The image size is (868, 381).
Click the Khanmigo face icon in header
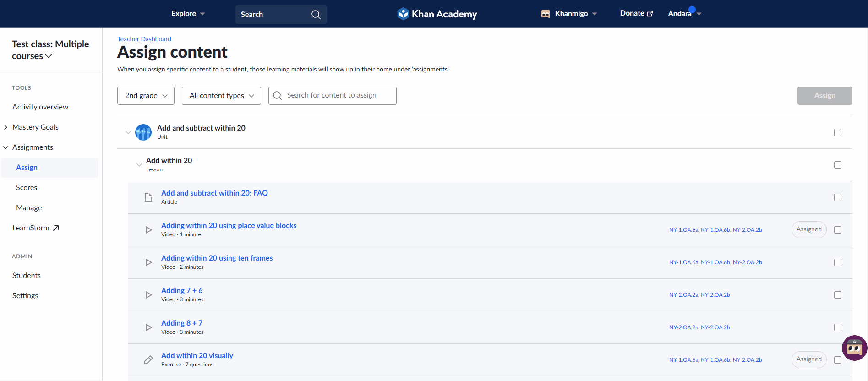pyautogui.click(x=545, y=14)
